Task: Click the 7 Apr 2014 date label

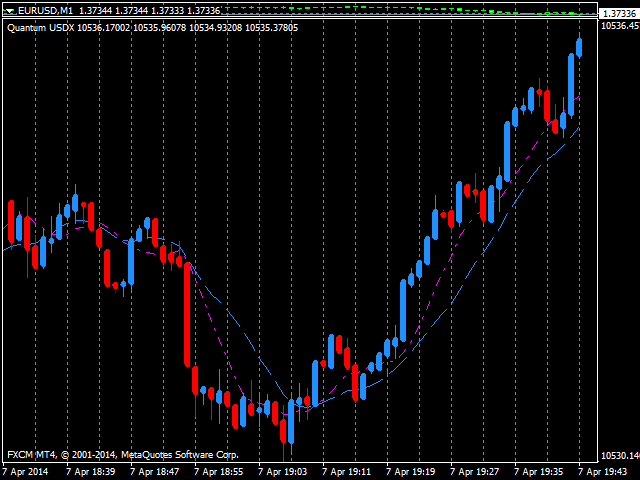Action: (x=26, y=471)
